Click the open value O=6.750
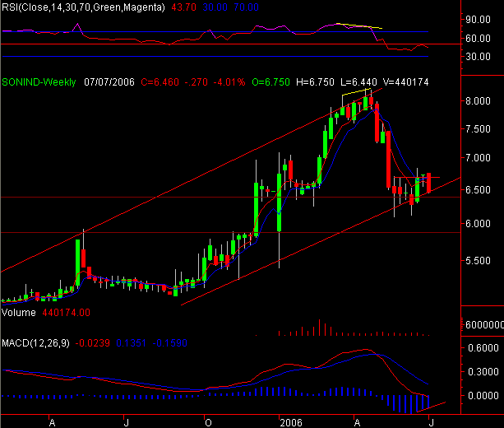 click(271, 82)
